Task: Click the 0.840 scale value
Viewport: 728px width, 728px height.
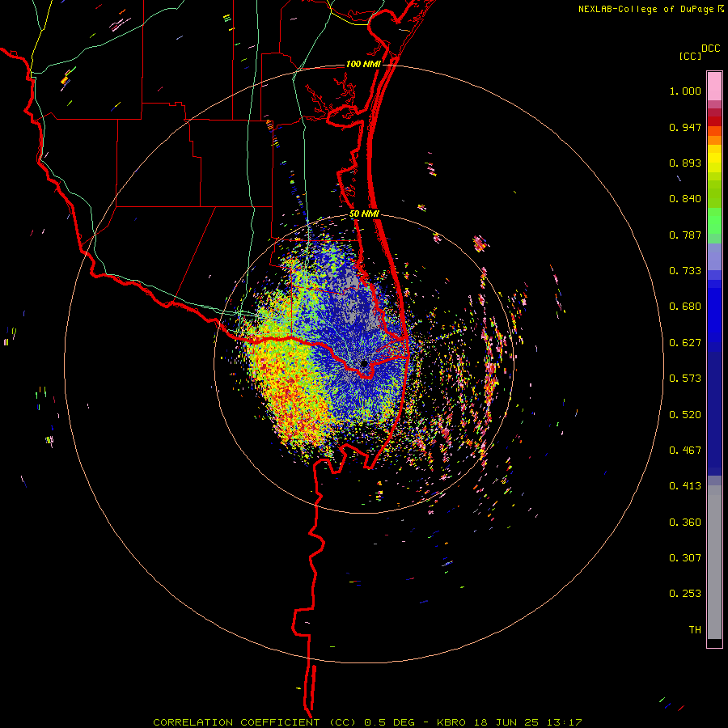Action: [685, 199]
